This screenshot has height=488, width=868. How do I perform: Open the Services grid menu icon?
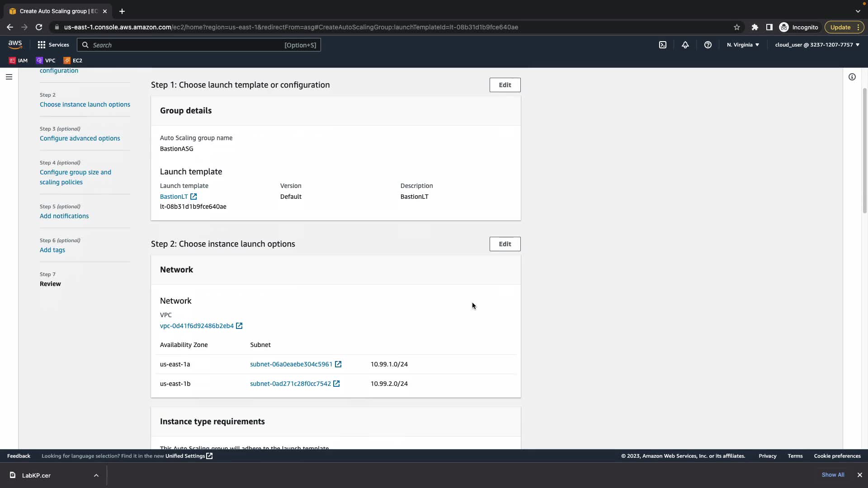42,45
